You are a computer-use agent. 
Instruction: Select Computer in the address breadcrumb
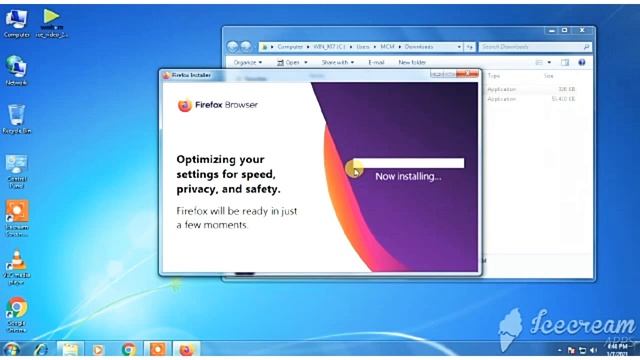tap(290, 47)
